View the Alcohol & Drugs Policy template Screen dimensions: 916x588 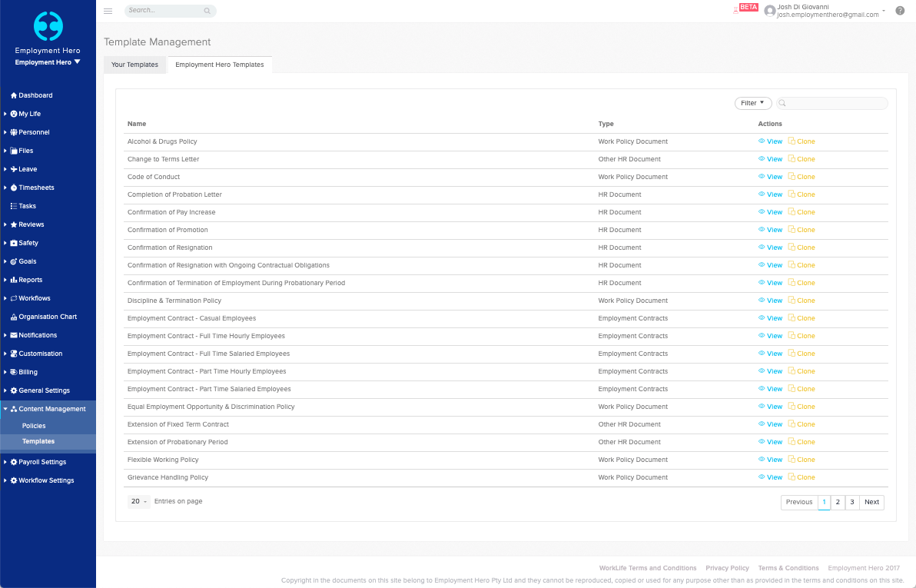pos(770,141)
